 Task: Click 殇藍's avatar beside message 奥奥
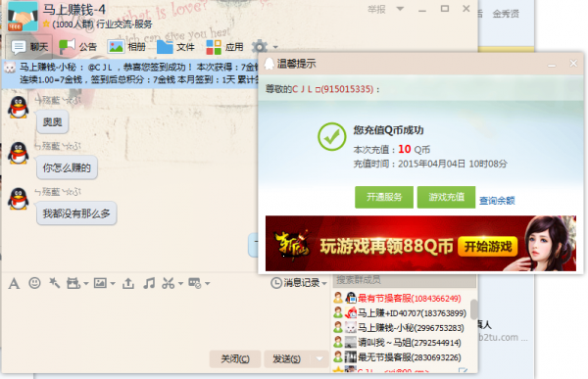point(18,107)
